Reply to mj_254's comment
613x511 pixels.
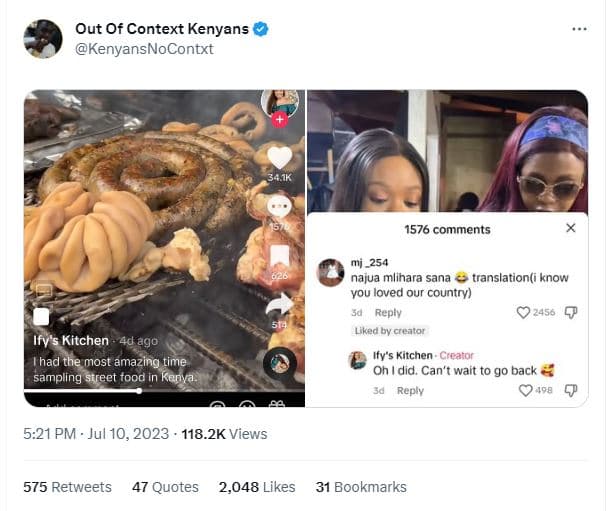(x=388, y=313)
